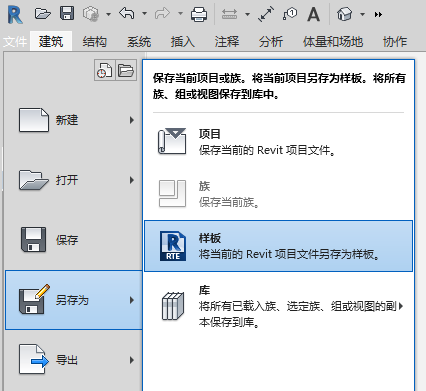The height and width of the screenshot is (391, 426).
Task: Open the Measure tool dropdown arrow
Action: 247,14
